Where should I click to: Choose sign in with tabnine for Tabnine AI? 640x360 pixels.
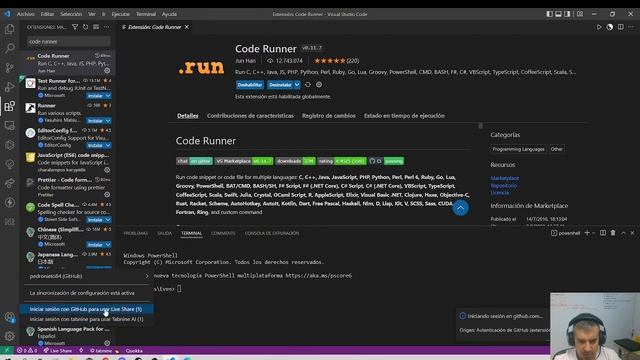click(x=87, y=319)
